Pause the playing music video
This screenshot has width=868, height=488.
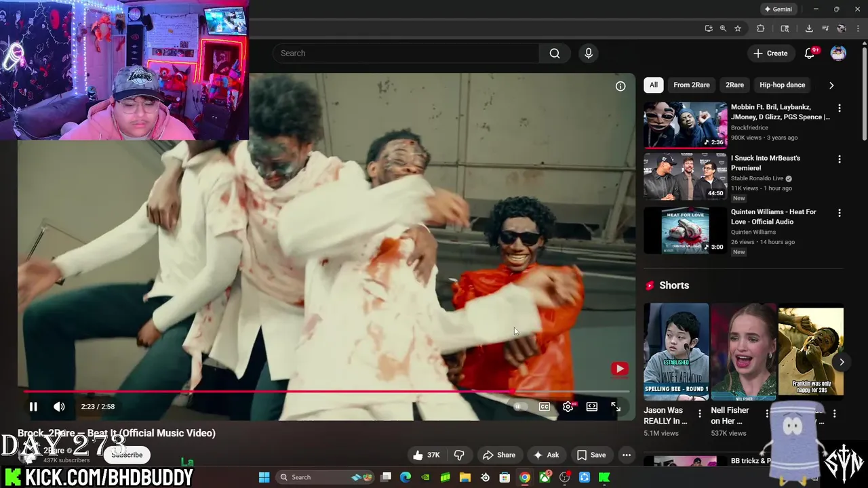coord(33,407)
